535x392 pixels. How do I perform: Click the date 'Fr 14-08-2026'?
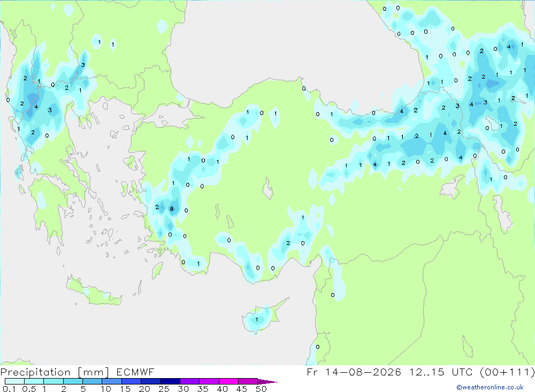[354, 372]
